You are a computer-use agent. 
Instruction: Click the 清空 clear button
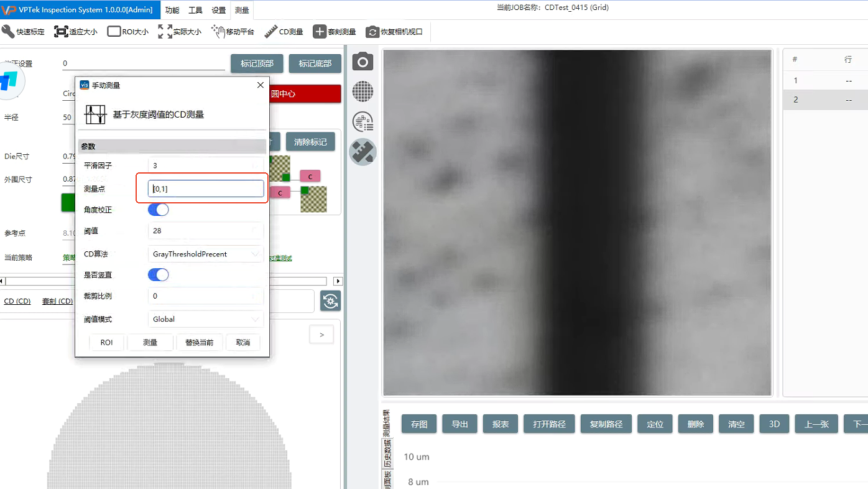tap(736, 424)
